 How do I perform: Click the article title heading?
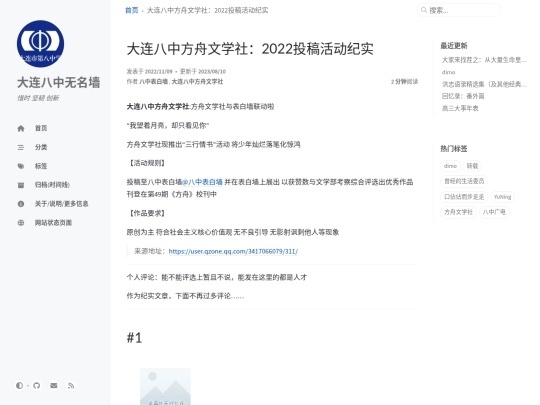point(250,49)
